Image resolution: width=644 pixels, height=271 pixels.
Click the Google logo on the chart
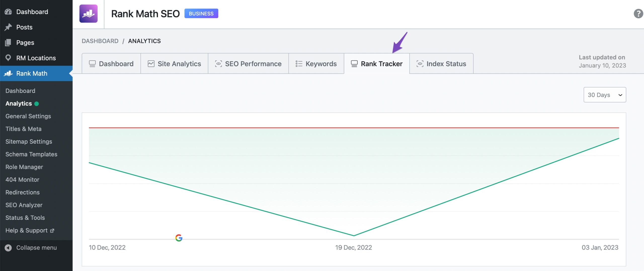pos(179,237)
